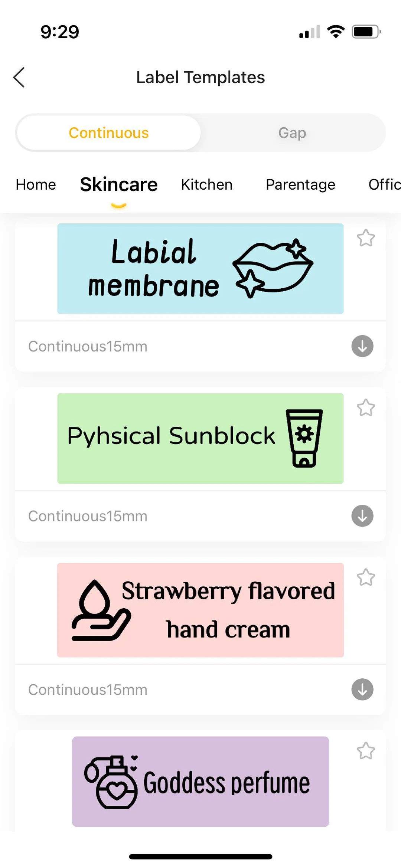Download the Labial membrane template

pos(362,346)
